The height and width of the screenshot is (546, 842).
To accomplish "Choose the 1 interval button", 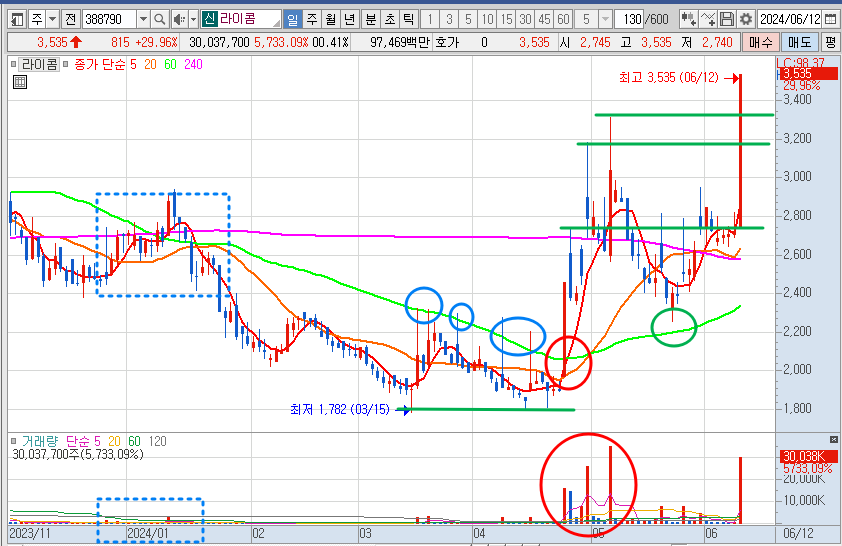I will click(x=430, y=20).
